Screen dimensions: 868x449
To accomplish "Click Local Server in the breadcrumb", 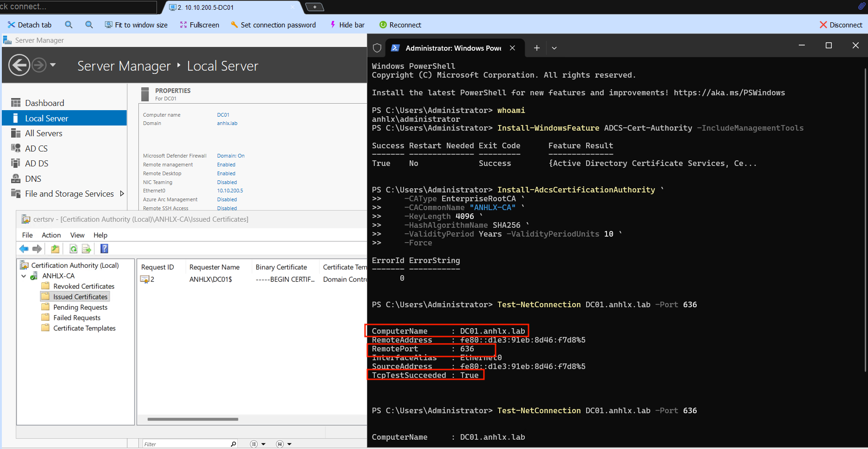I will click(x=222, y=66).
